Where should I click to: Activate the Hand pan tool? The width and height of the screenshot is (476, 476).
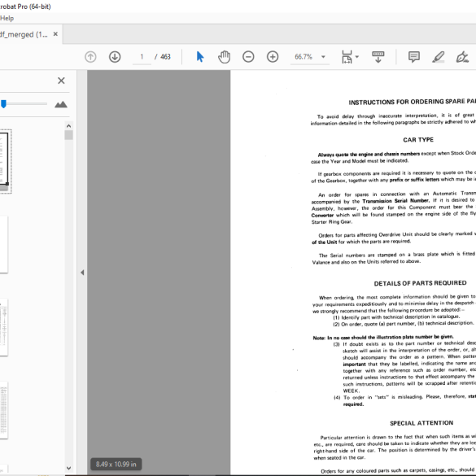(224, 57)
